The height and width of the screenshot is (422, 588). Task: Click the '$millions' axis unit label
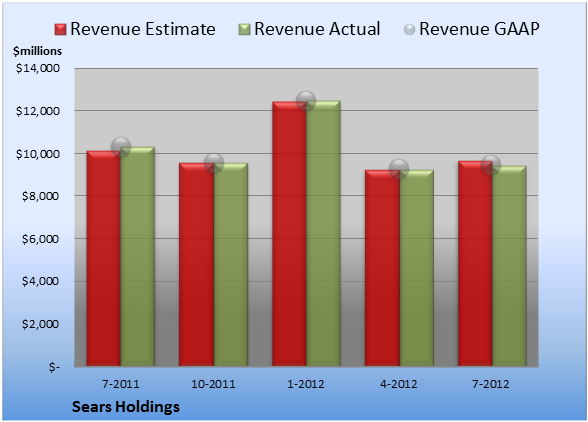tap(38, 51)
